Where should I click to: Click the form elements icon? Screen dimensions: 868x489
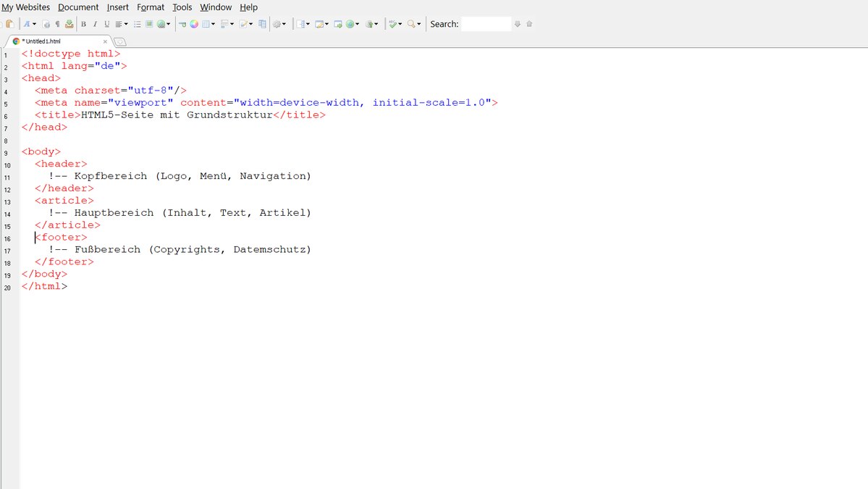(224, 24)
